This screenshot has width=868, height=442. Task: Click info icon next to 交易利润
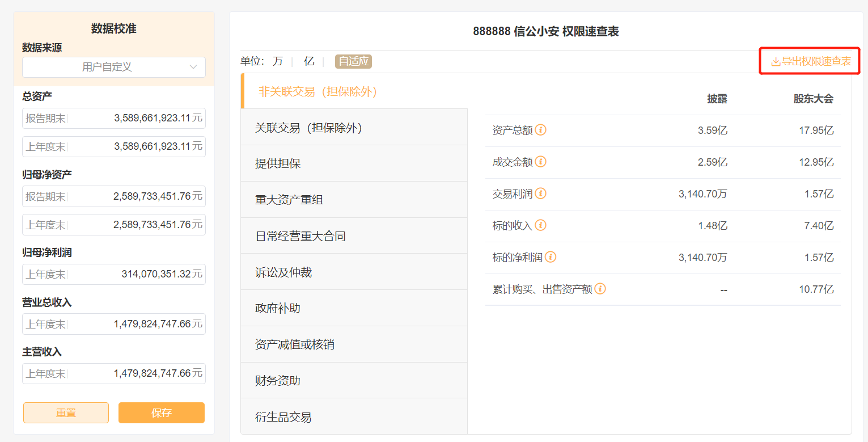(x=541, y=193)
